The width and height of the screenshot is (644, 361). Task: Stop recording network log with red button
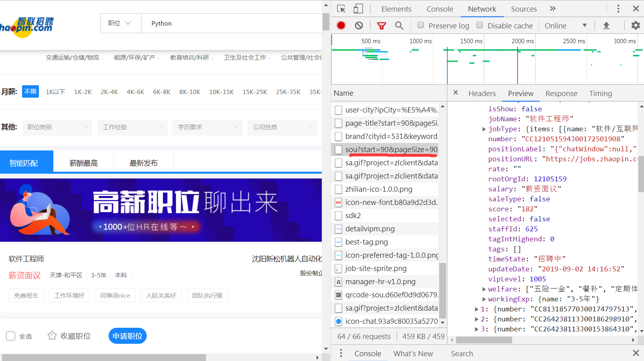coord(341,26)
